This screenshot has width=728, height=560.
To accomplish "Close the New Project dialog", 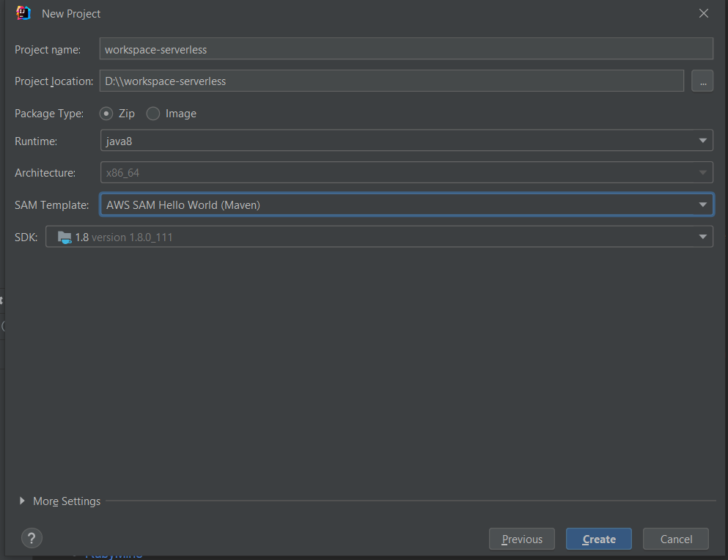I will click(x=703, y=13).
